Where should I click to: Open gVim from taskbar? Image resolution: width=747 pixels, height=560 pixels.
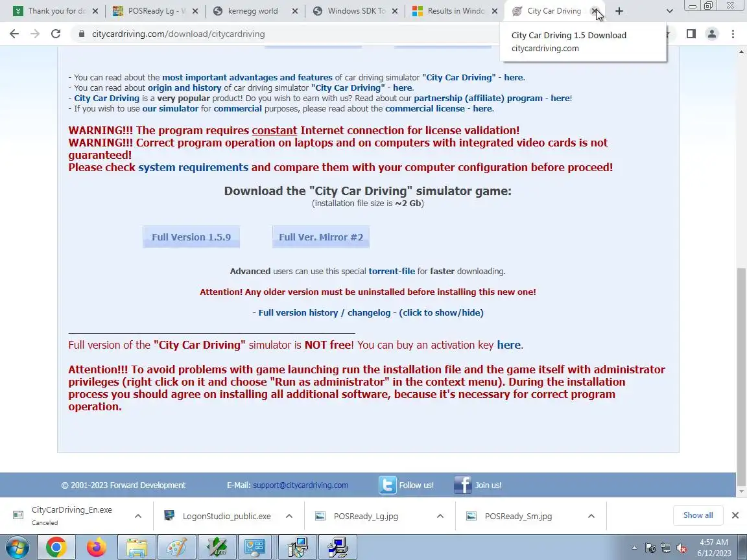point(217,548)
